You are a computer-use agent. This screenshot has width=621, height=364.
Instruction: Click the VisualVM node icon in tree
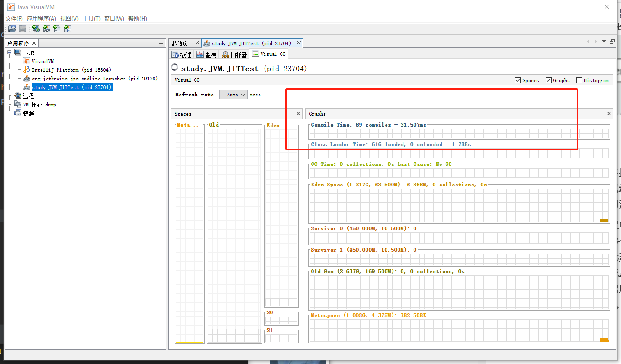point(27,61)
